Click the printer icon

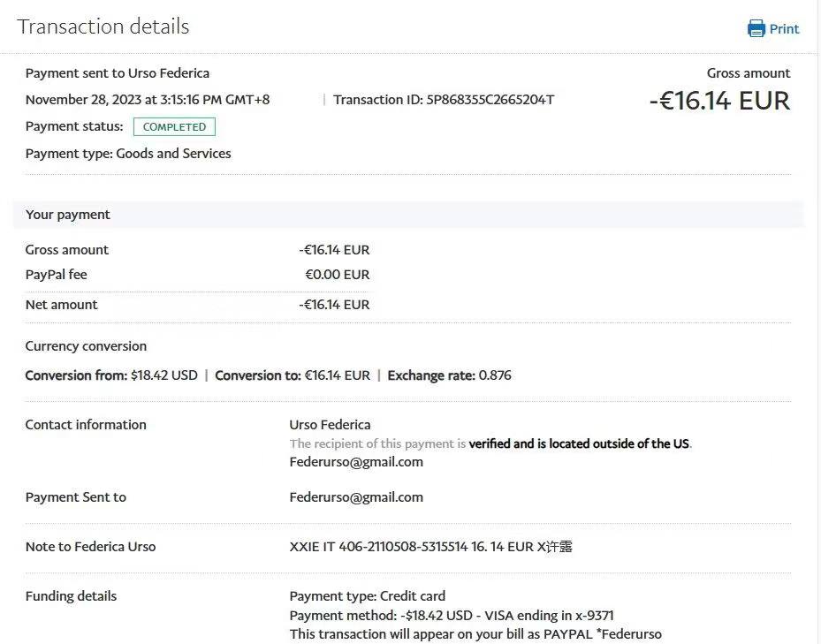point(756,28)
